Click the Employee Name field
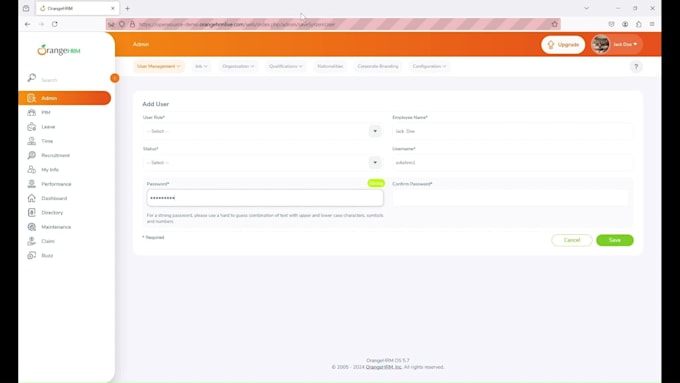This screenshot has width=680, height=383. [512, 131]
